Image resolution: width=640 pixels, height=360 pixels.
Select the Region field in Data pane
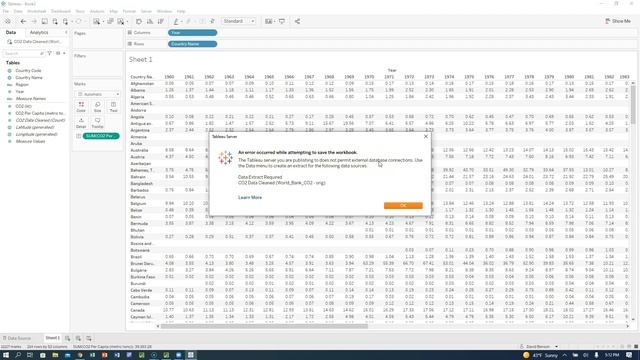pos(22,84)
